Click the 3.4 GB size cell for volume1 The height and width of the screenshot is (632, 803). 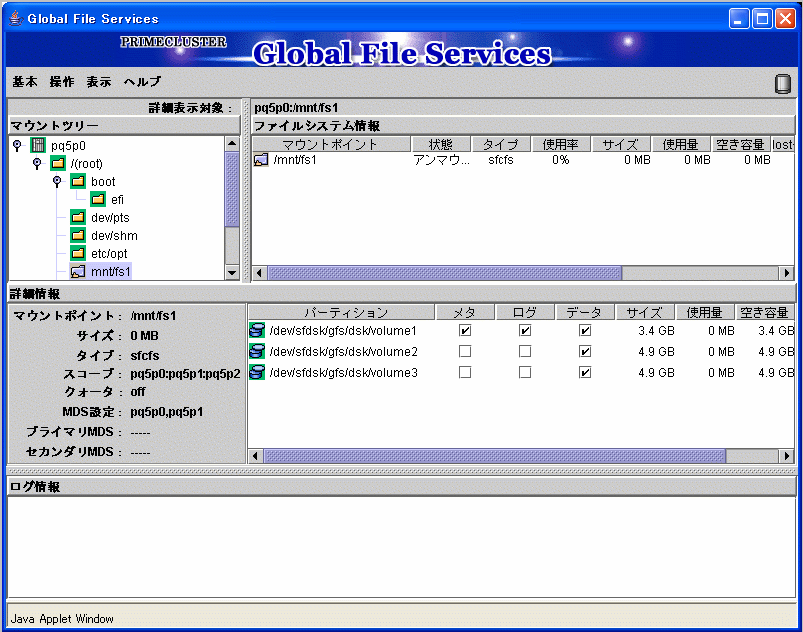tap(656, 331)
